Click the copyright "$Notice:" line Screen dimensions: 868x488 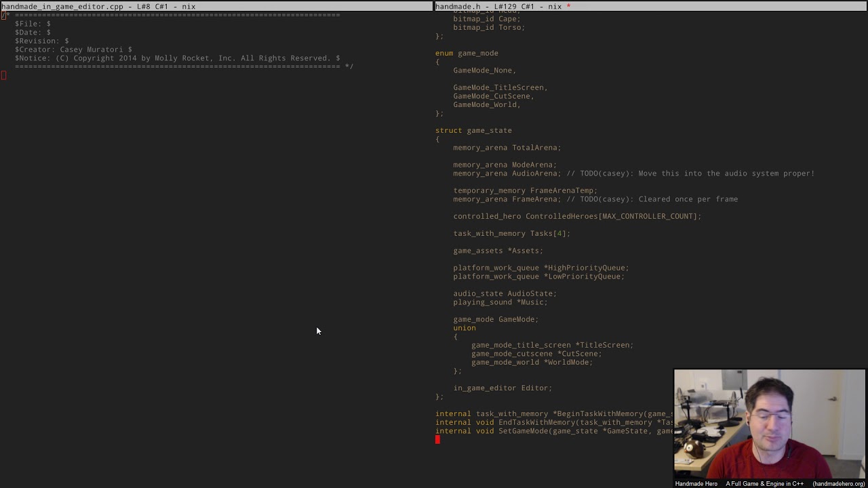177,58
